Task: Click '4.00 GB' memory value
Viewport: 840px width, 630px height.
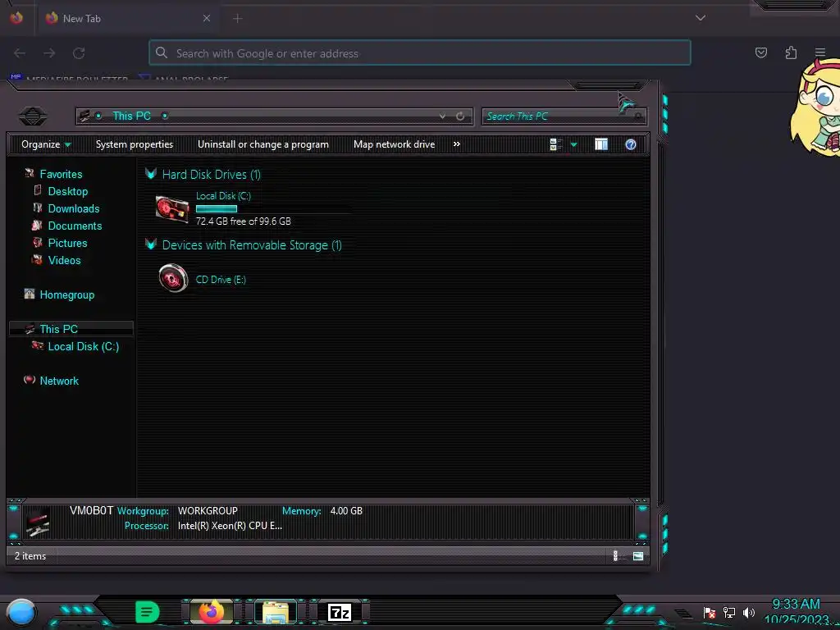Action: pyautogui.click(x=346, y=510)
